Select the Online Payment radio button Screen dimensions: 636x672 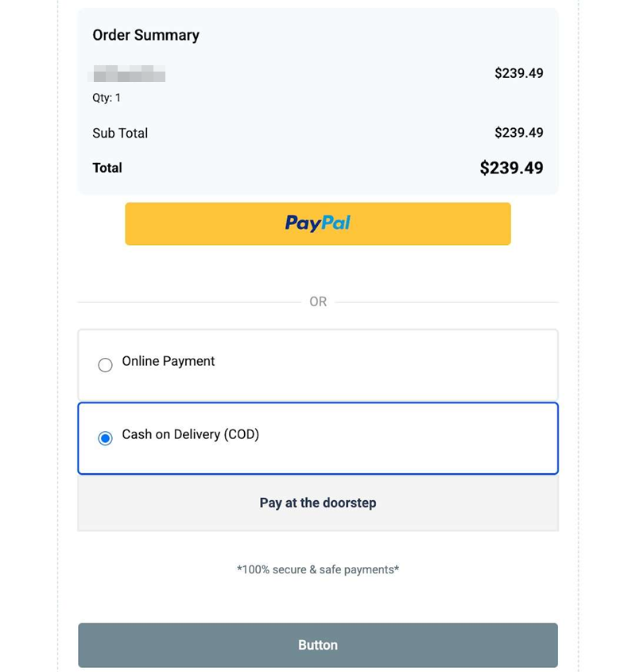coord(105,365)
